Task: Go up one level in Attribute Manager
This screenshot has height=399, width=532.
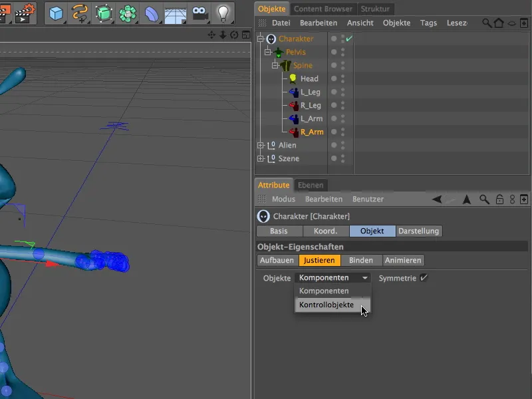Action: [467, 199]
